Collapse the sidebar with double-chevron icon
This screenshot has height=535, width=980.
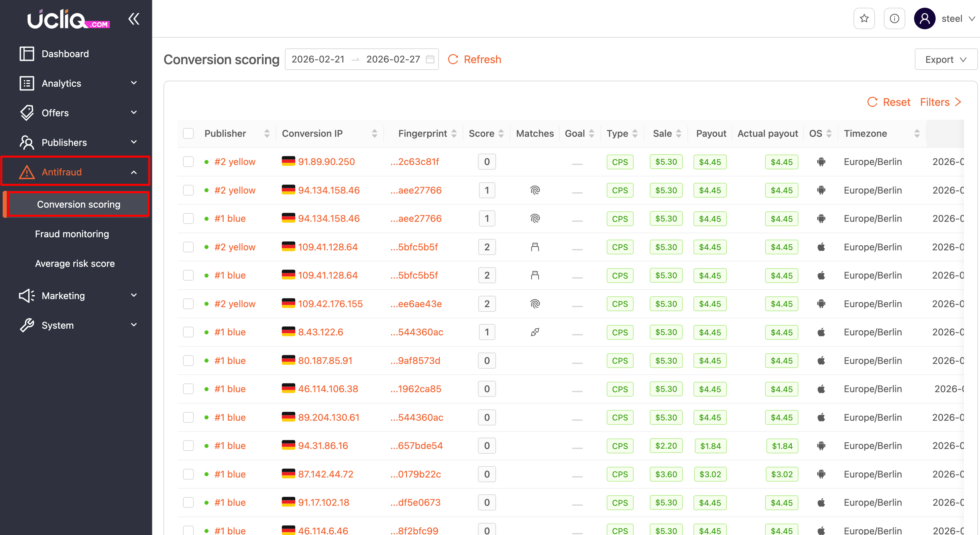pos(134,19)
